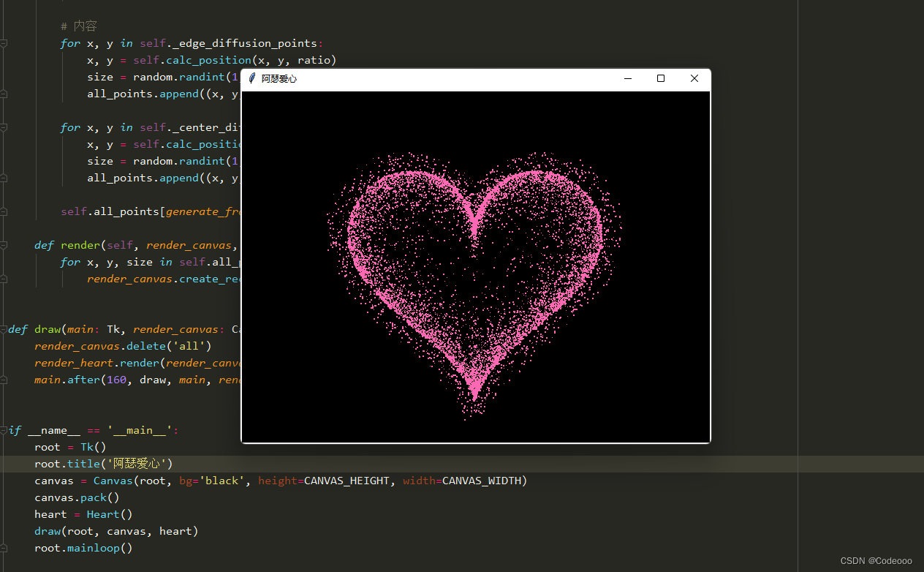
Task: Maximize the 阿瑟爱心 heart window
Action: (661, 78)
